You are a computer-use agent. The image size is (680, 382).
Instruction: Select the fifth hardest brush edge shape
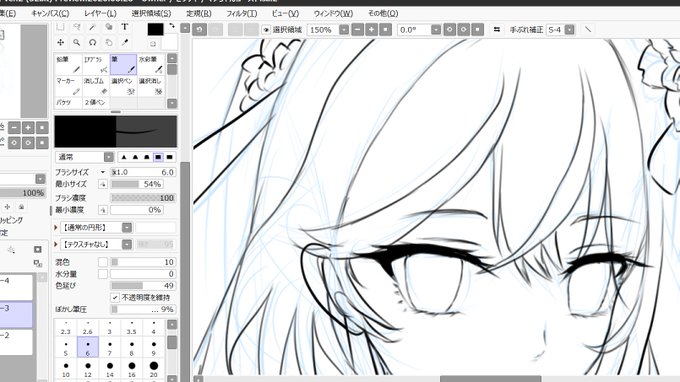pos(170,157)
